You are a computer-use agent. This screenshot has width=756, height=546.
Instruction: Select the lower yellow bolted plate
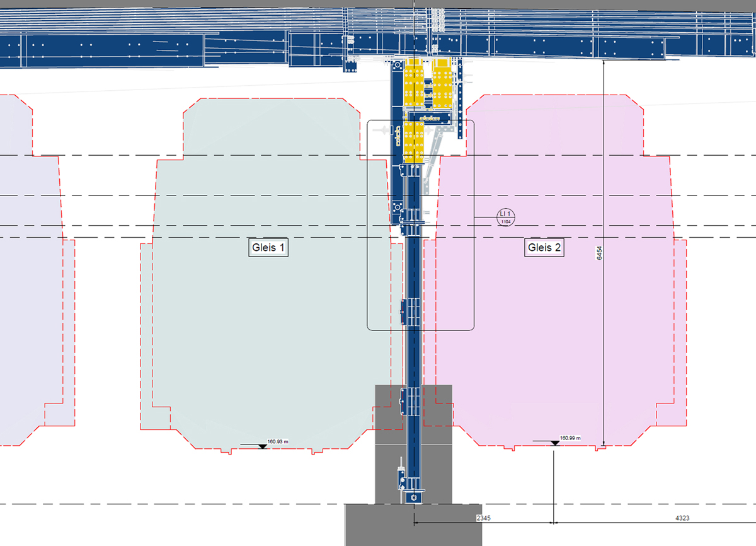[x=413, y=141]
